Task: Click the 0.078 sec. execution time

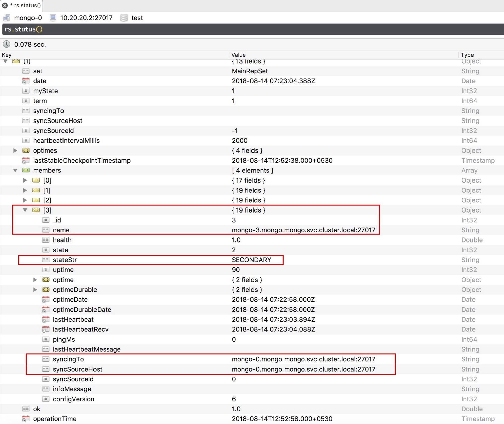Action: click(30, 45)
